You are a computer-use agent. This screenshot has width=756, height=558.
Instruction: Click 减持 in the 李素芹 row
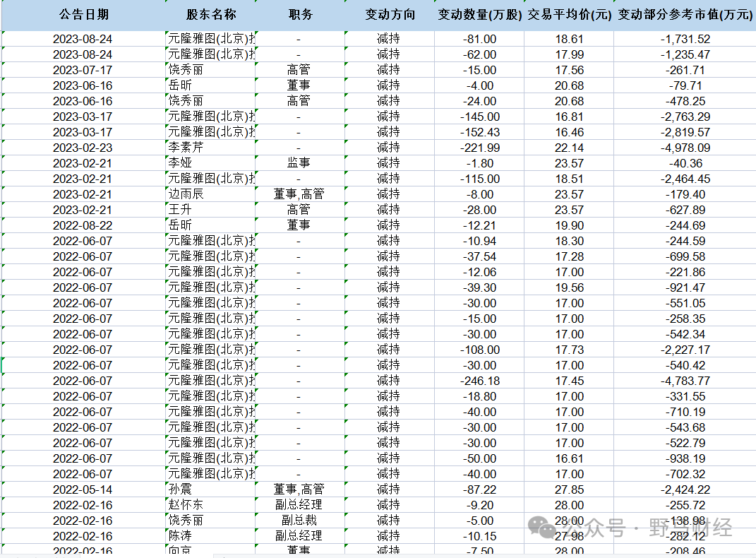click(x=388, y=148)
